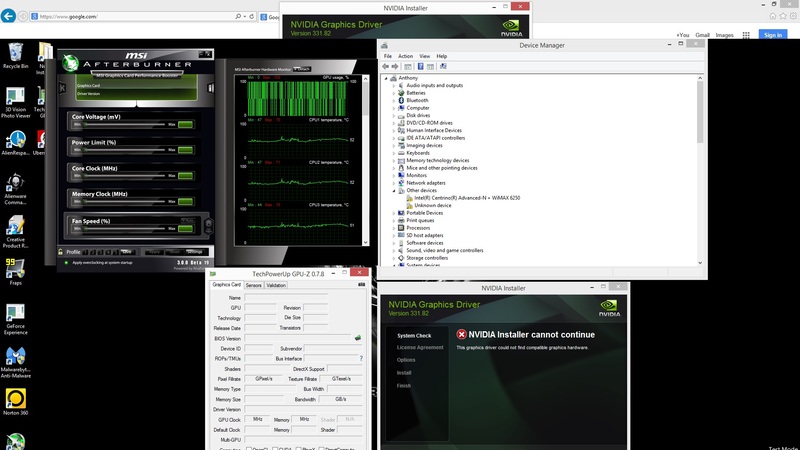Open Device Manager View menu

click(x=424, y=56)
